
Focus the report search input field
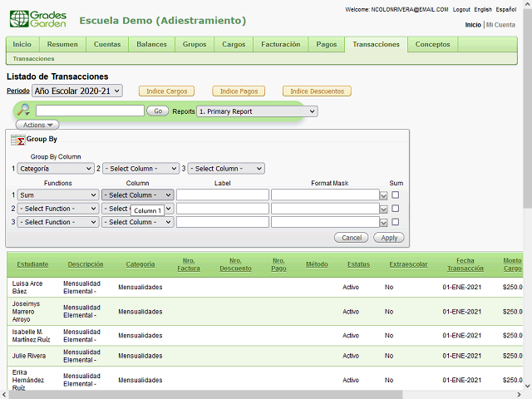coord(91,111)
